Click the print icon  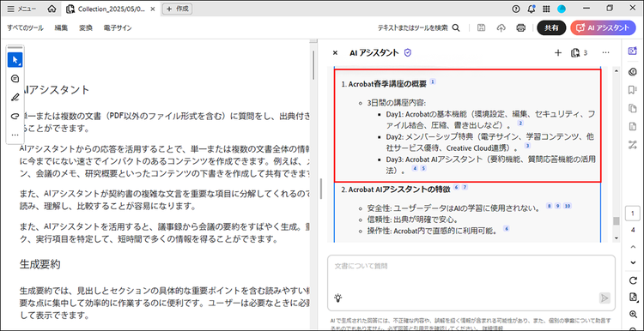click(x=521, y=28)
